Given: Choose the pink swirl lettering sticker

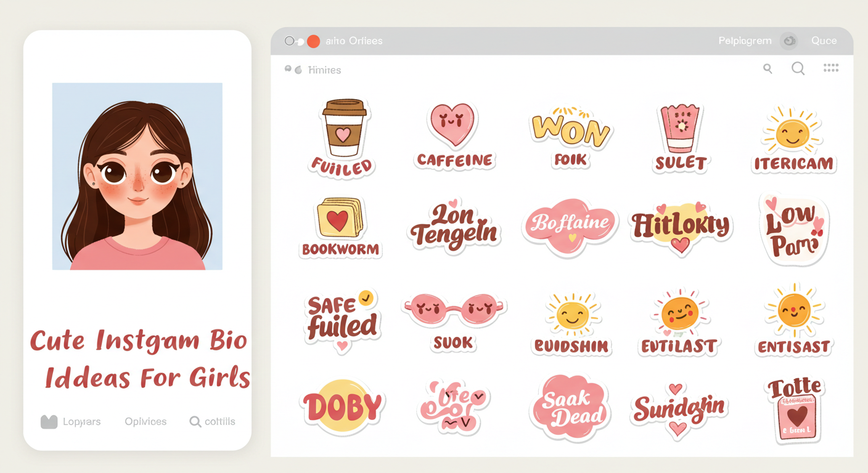Looking at the screenshot, I should pyautogui.click(x=454, y=406).
